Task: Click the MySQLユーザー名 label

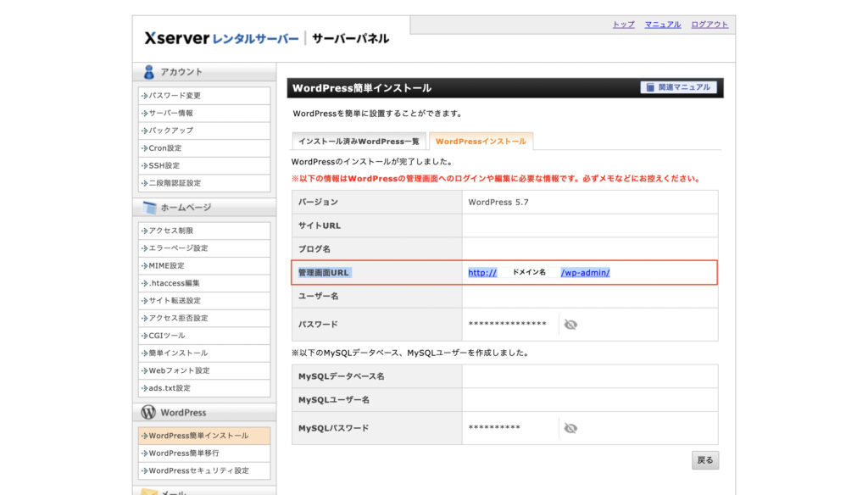Action: [334, 400]
